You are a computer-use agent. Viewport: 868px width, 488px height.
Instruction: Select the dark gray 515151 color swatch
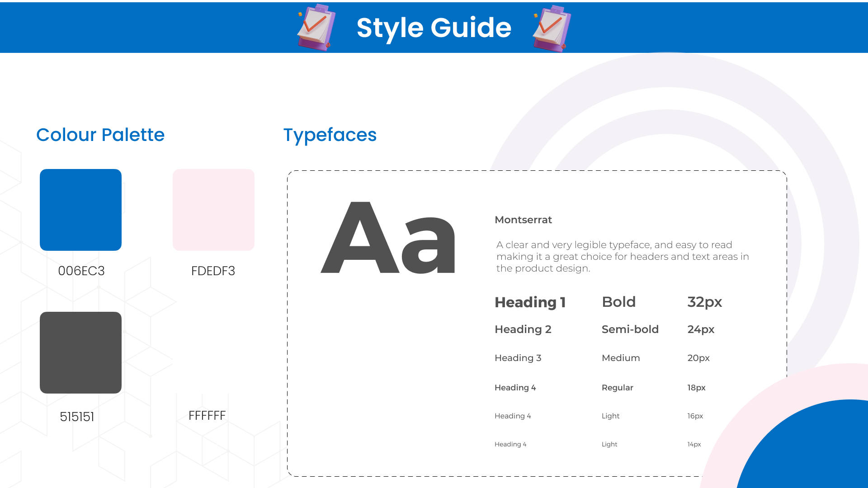80,352
